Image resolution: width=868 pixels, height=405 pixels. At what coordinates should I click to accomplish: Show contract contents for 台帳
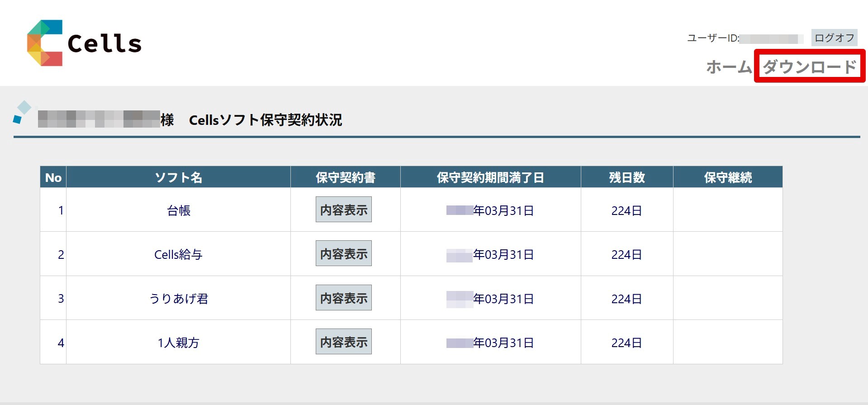click(343, 210)
